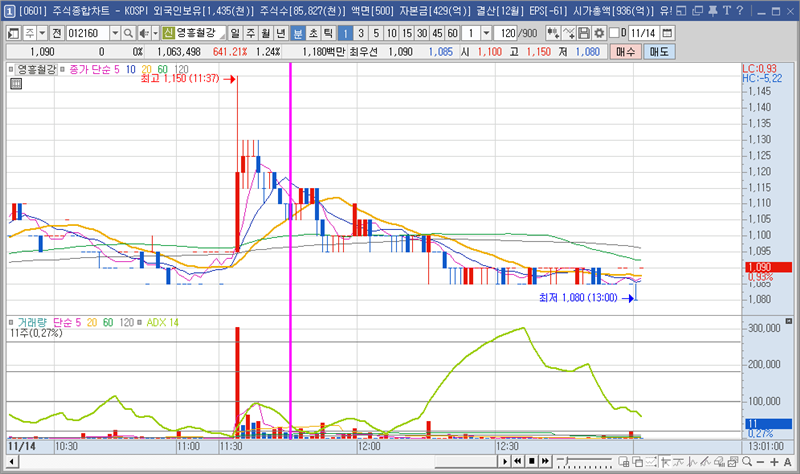The height and width of the screenshot is (474, 800).
Task: Click the speaker sound icon
Action: (143, 33)
